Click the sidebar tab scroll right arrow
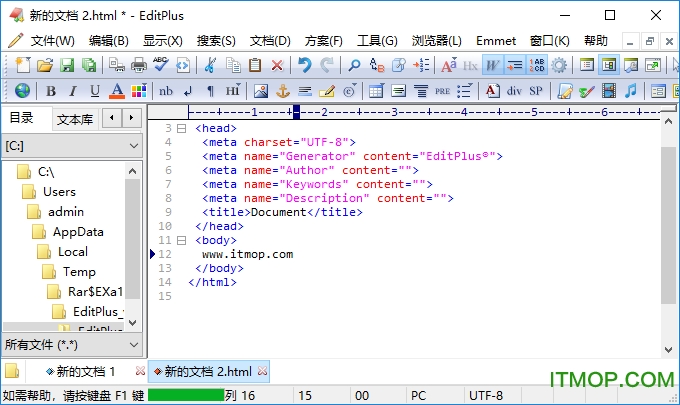The image size is (680, 405). [x=131, y=118]
